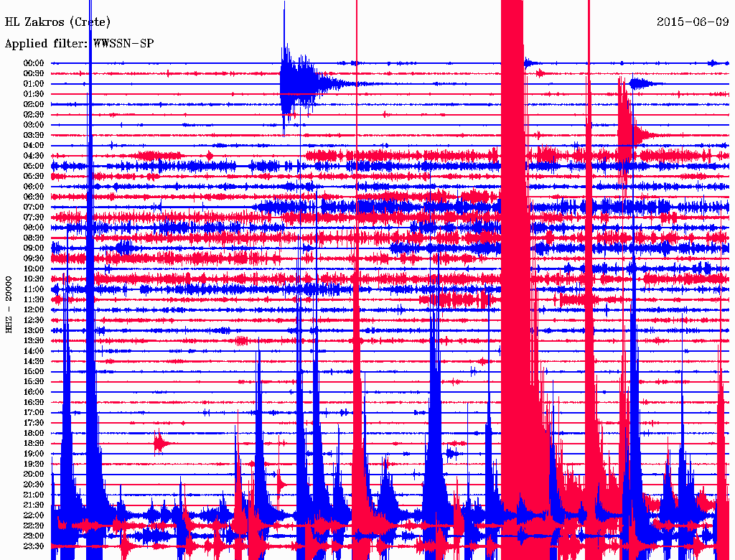Click the 13:00 time label
Viewport: 735px width, 560px height.
coord(34,330)
